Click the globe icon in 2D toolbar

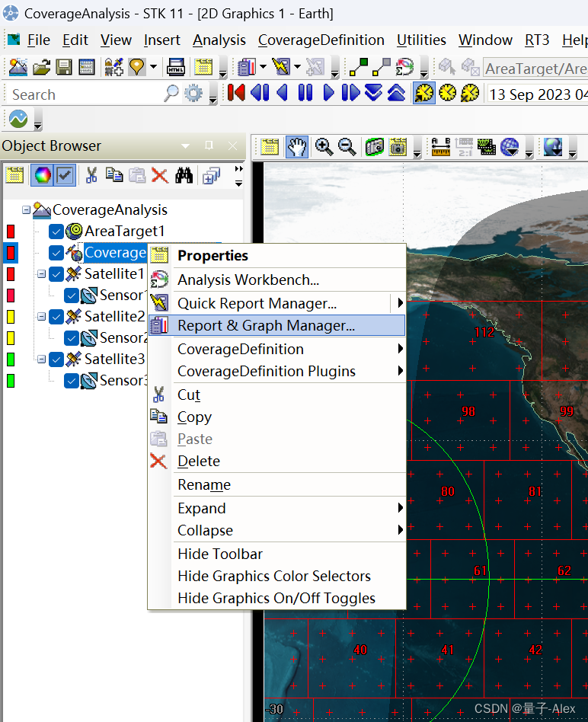pyautogui.click(x=510, y=147)
